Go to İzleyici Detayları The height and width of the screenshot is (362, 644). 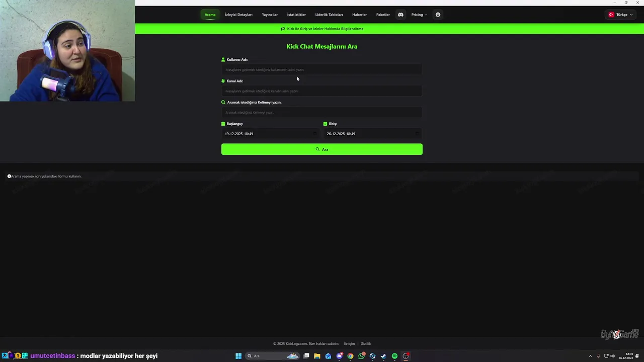point(238,15)
